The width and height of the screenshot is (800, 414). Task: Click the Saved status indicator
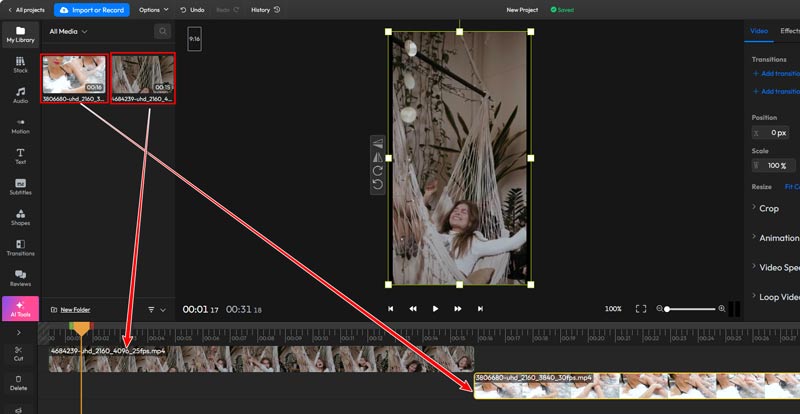562,10
